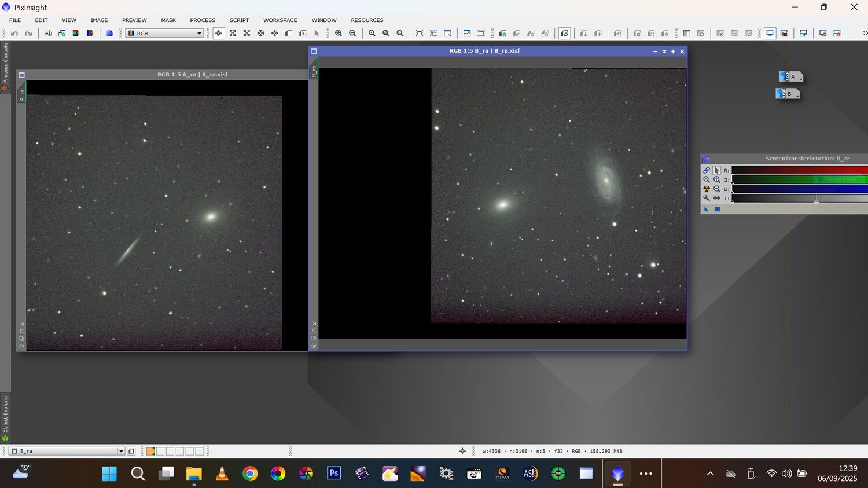Open the MASK menu
Viewport: 868px width, 488px height.
coord(168,20)
